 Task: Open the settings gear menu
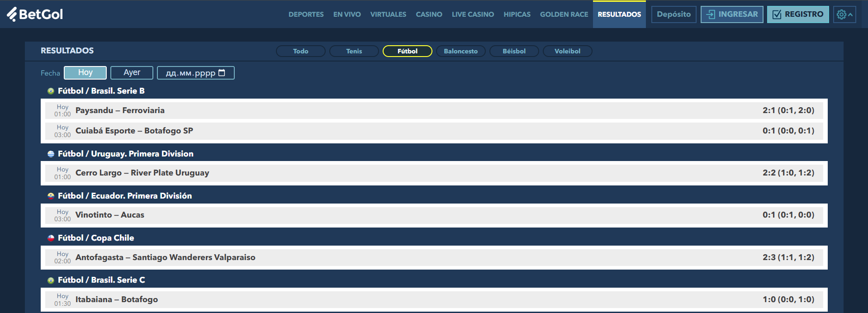coord(844,14)
